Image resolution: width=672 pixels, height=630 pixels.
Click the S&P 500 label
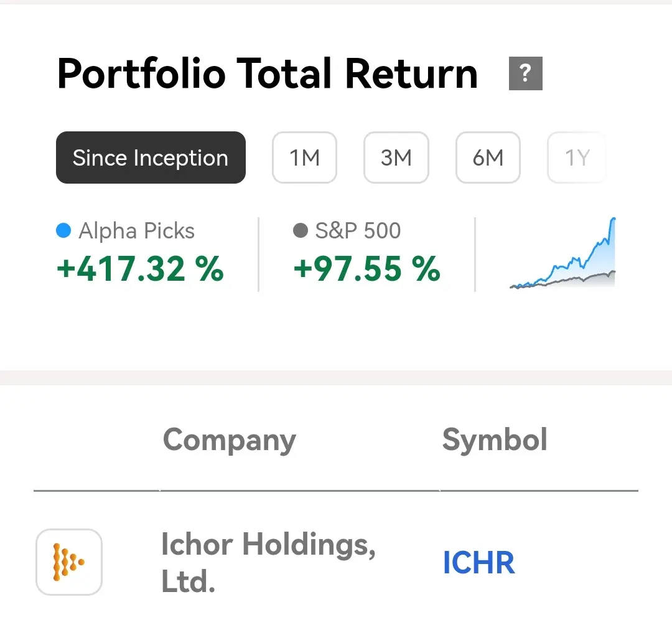pos(358,230)
